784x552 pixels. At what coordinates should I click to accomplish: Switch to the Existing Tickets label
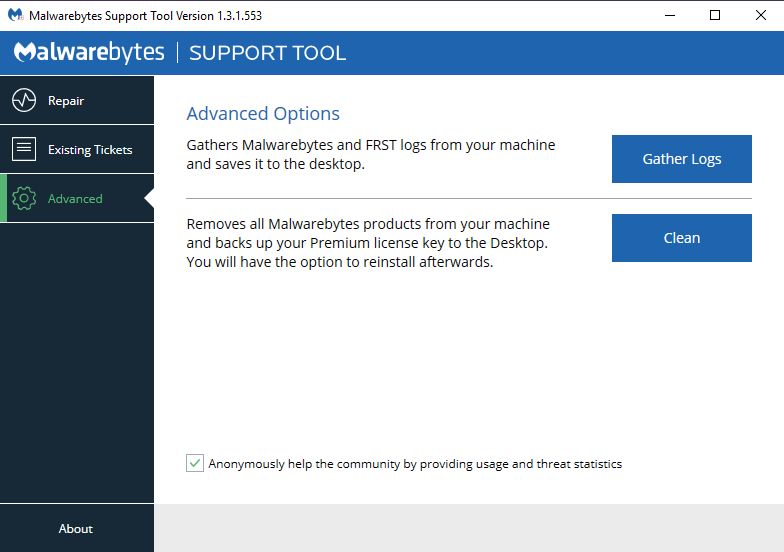click(x=90, y=149)
